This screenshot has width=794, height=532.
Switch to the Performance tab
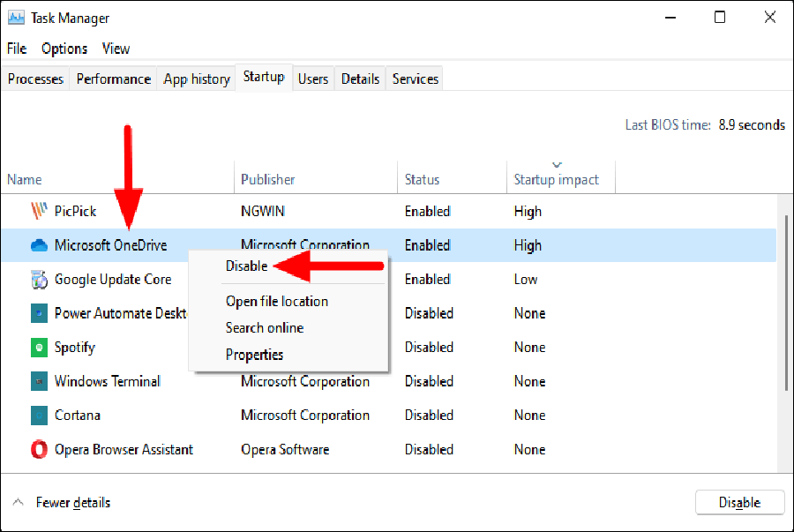tap(114, 79)
